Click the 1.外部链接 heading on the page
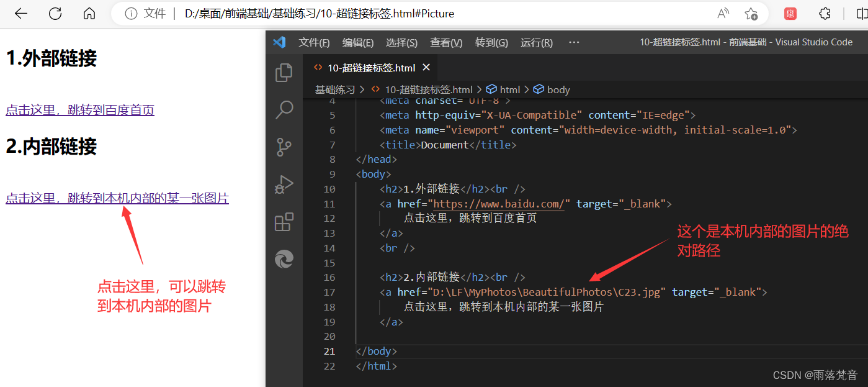 click(51, 58)
